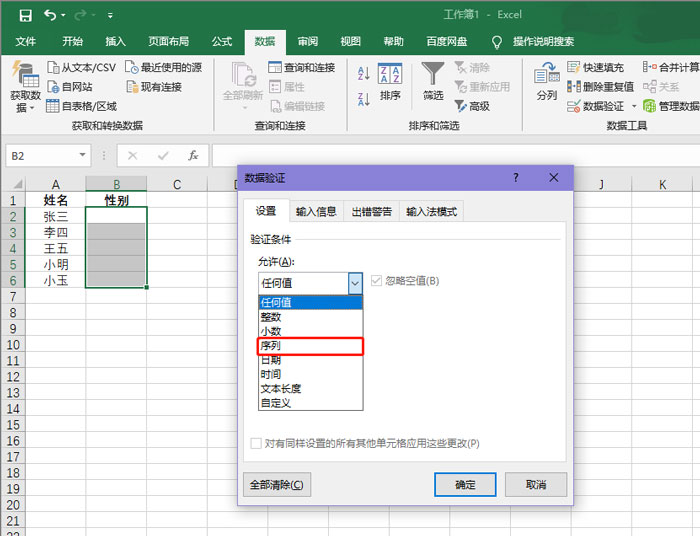Click the 筛选 (Filter) funnel icon
This screenshot has height=536, width=700.
click(x=432, y=74)
